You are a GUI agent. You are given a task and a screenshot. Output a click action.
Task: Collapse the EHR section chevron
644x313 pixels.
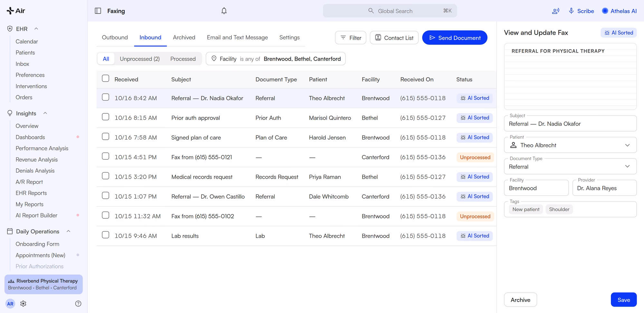point(36,29)
